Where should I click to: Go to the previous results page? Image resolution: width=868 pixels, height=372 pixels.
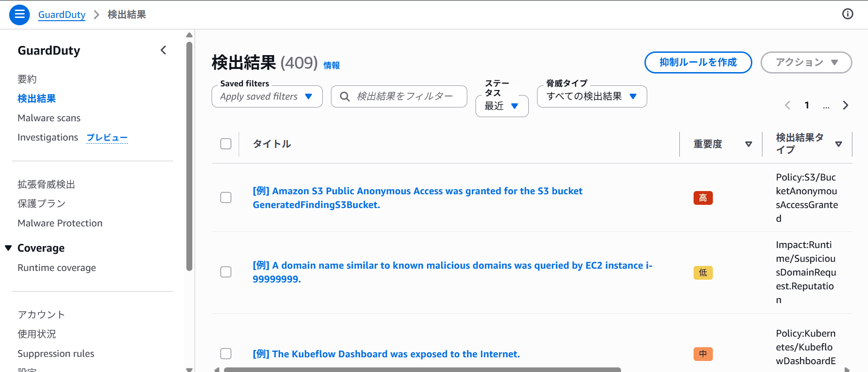click(788, 105)
